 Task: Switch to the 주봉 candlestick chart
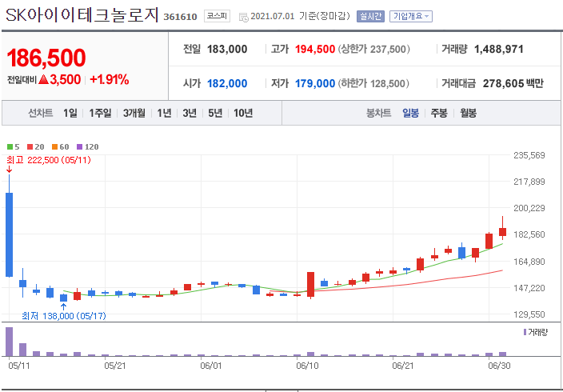[x=439, y=113]
